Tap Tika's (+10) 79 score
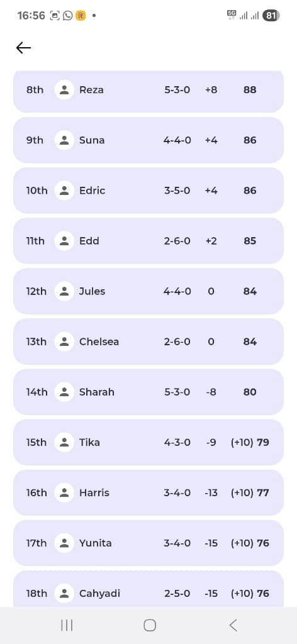This screenshot has height=644, width=297. pyautogui.click(x=250, y=442)
